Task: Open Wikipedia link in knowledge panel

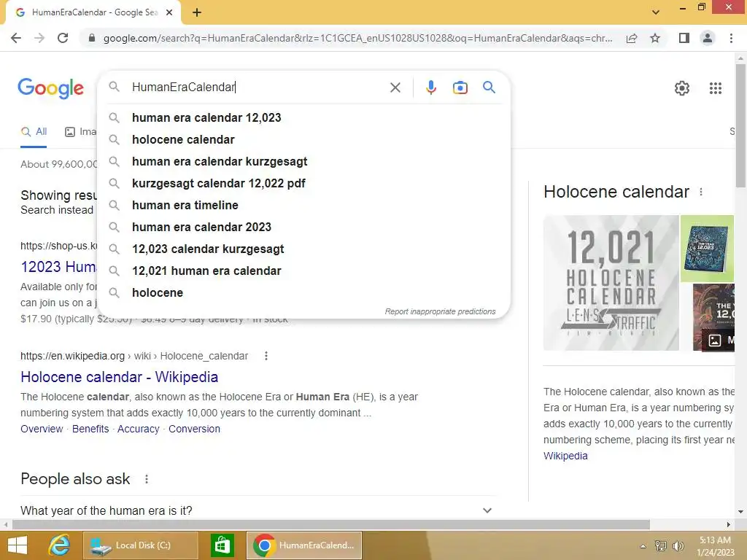Action: point(565,456)
